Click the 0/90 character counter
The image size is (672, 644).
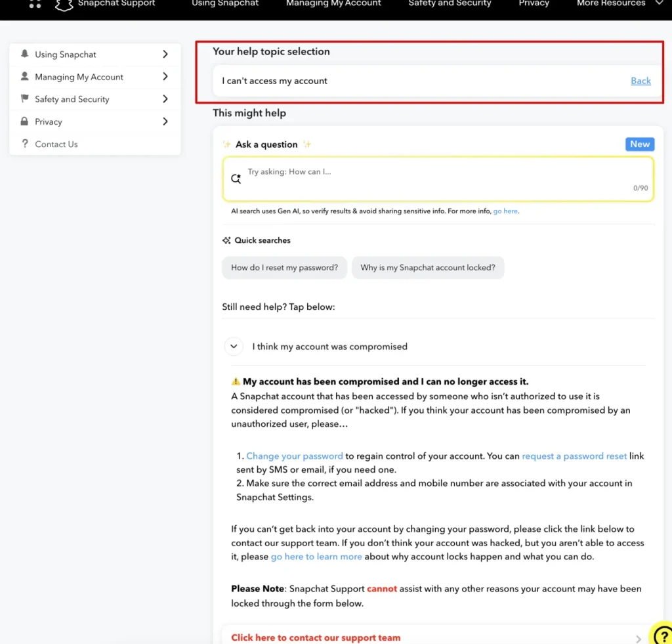(x=640, y=188)
